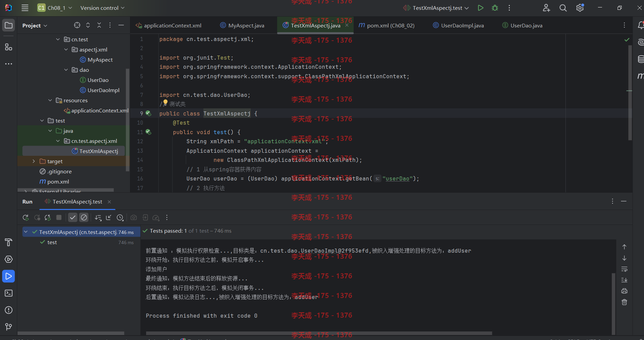Close the TestXmlAspectj.java tab
644x340 pixels.
(x=347, y=25)
